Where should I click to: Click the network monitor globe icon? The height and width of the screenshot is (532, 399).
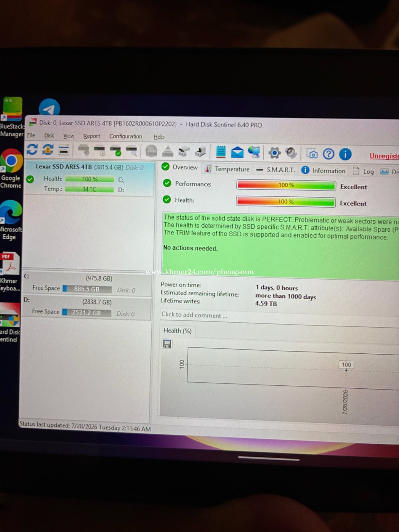[x=254, y=153]
